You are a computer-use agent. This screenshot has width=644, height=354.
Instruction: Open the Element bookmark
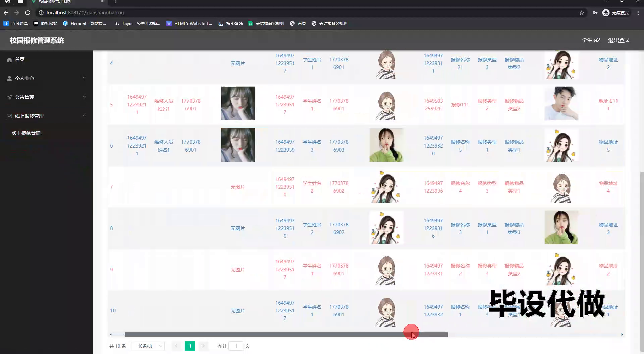click(x=84, y=23)
